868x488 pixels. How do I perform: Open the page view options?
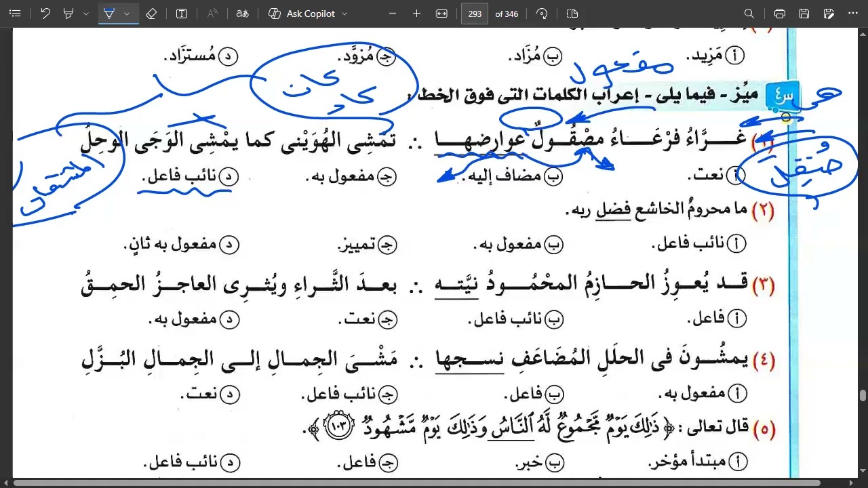tap(572, 14)
